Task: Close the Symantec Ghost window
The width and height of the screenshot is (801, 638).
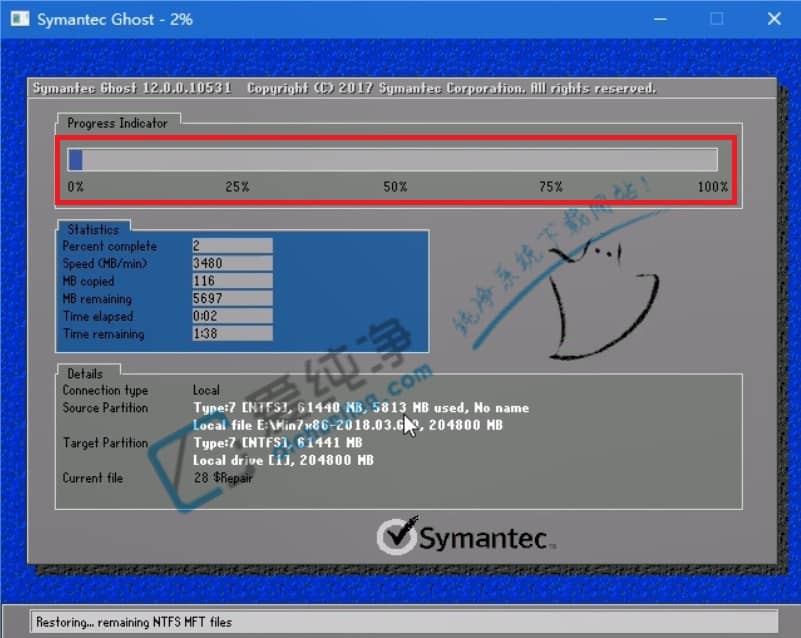Action: click(x=773, y=19)
